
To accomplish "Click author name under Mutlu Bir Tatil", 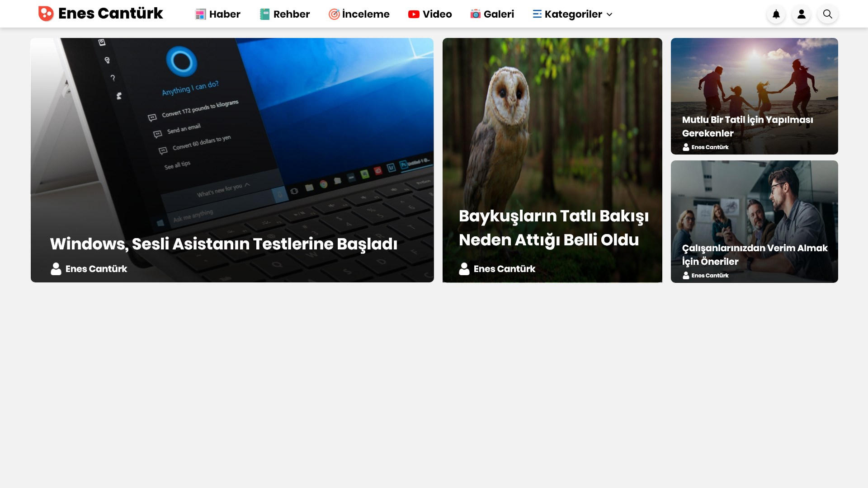I will 710,147.
